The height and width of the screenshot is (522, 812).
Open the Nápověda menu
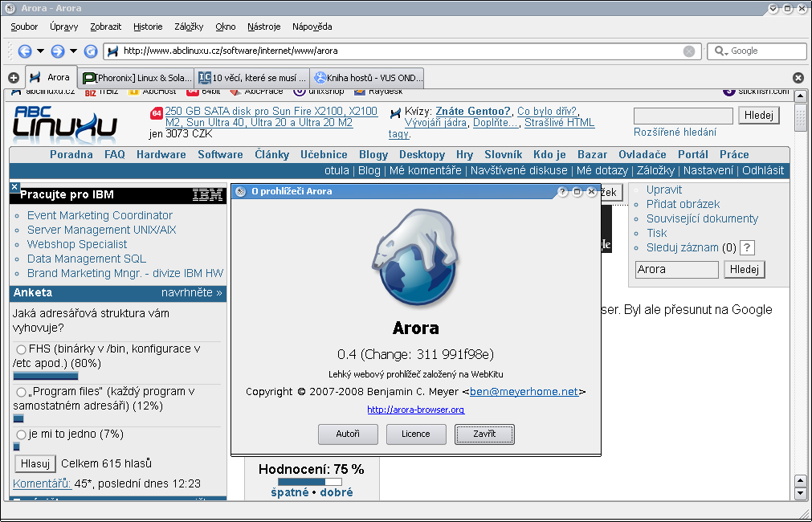tap(312, 27)
